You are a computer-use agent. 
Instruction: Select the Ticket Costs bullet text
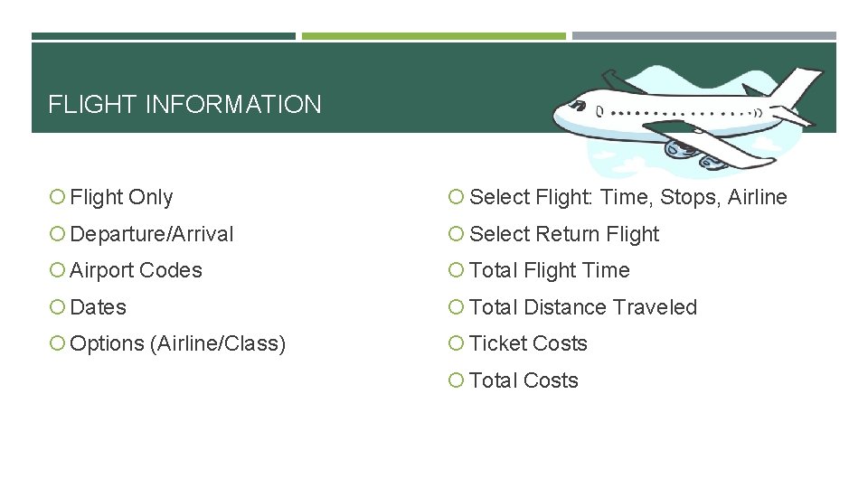click(528, 343)
